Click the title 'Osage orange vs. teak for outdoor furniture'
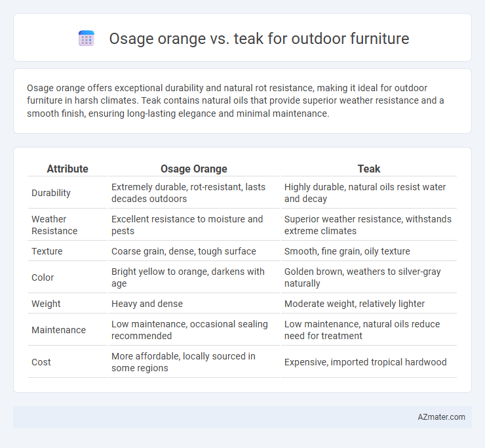Viewport: 485px width, 448px height. pos(259,39)
